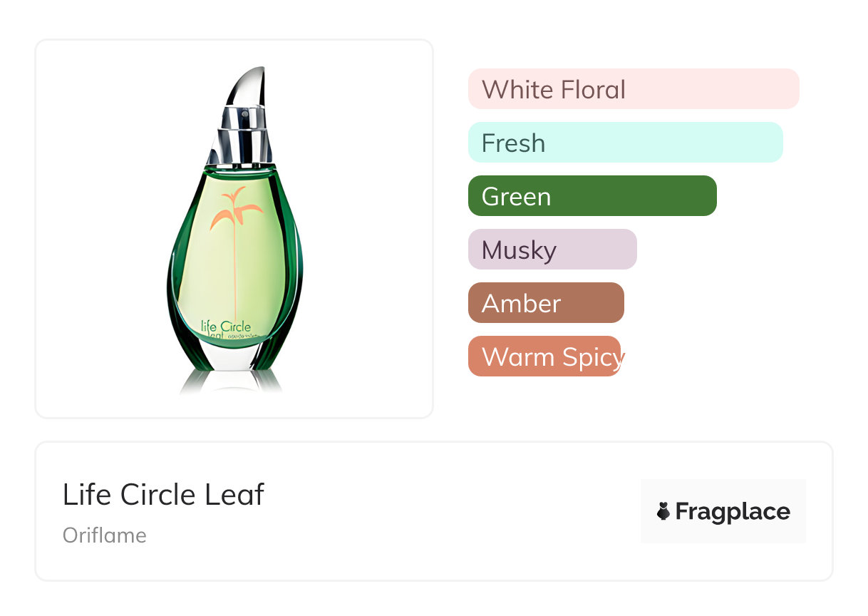Open the Oriflame brand link
This screenshot has width=868, height=616.
tap(105, 535)
